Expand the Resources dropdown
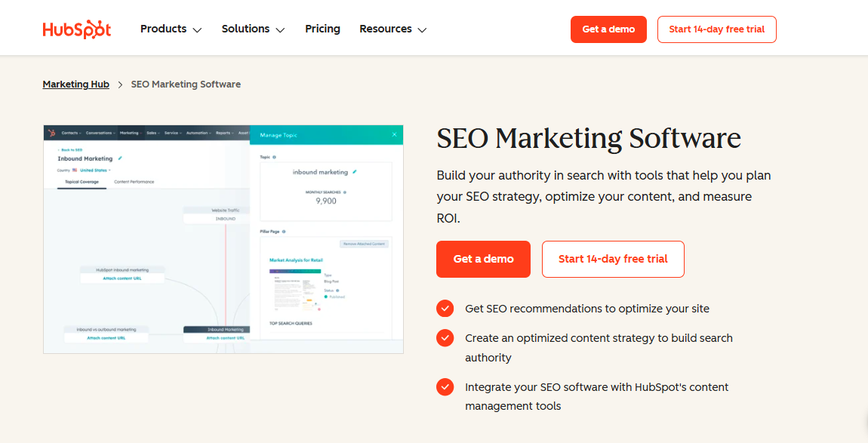This screenshot has width=868, height=443. 392,29
